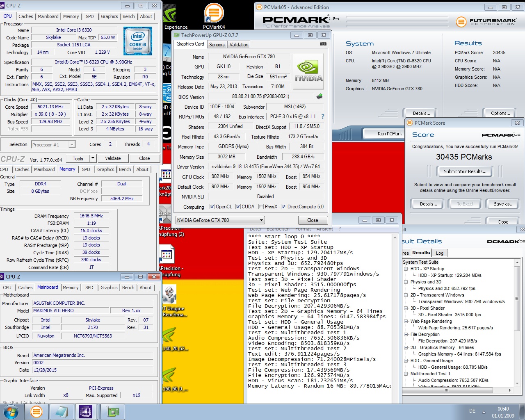This screenshot has height=420, width=525.
Task: Toggle the DirectCompute 5.0 checkbox
Action: click(283, 207)
